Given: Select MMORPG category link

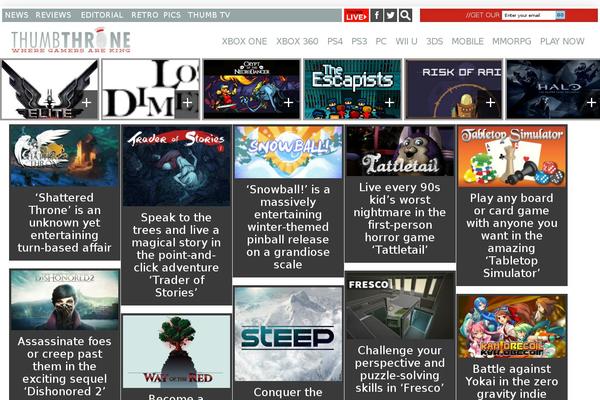Looking at the screenshot, I should point(512,41).
